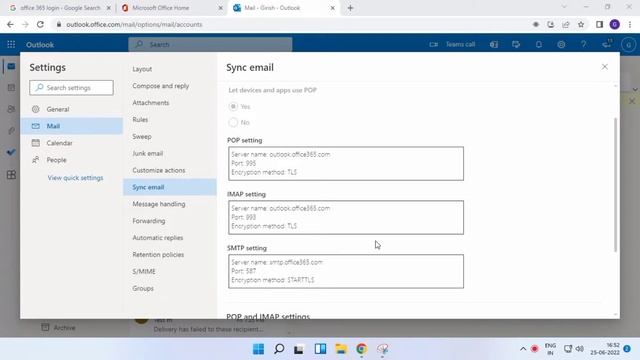Click the Outlook search box
Viewport: 640px width, 360px height.
pos(210,44)
